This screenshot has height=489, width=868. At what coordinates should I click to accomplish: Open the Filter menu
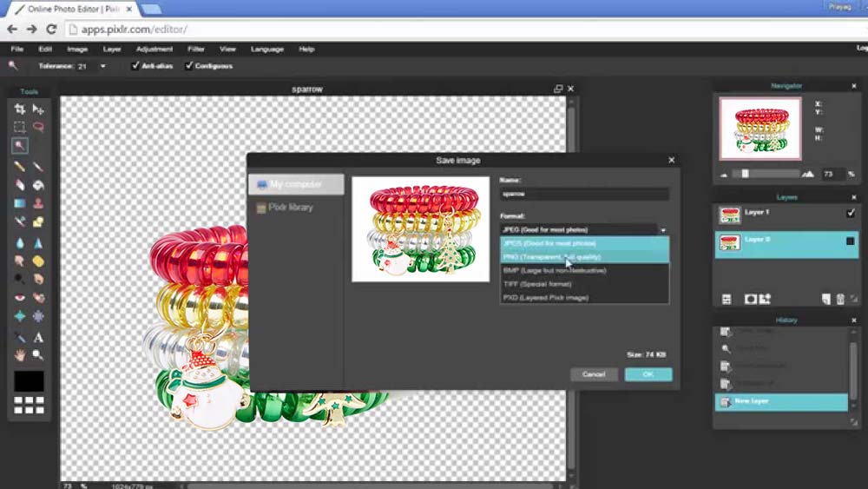coord(196,49)
